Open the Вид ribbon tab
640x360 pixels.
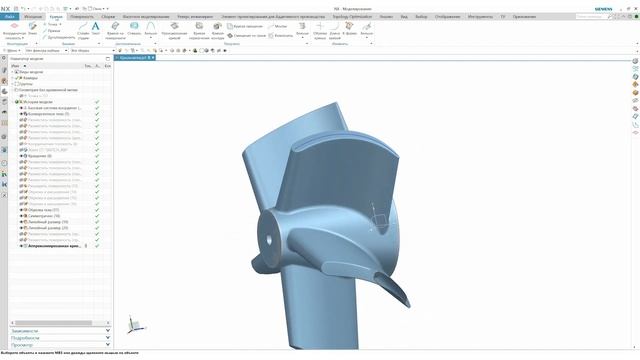coord(404,17)
